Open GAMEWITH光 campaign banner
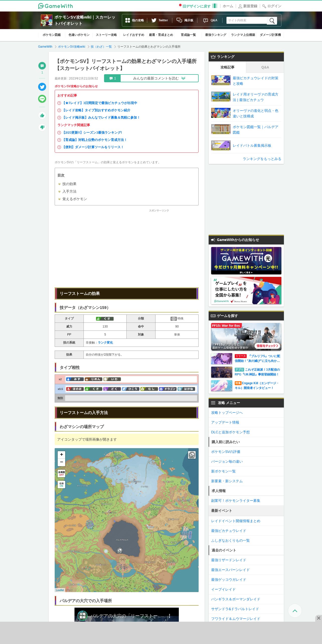The height and width of the screenshot is (644, 322). coord(246,261)
